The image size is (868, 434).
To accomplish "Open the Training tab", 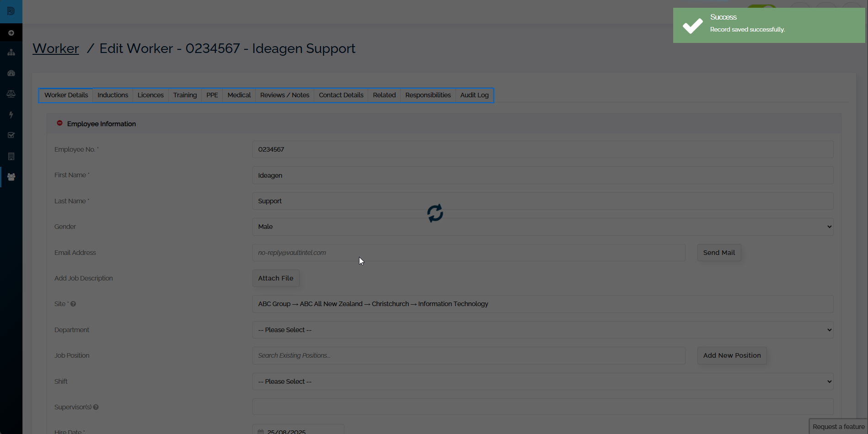I will tap(185, 95).
